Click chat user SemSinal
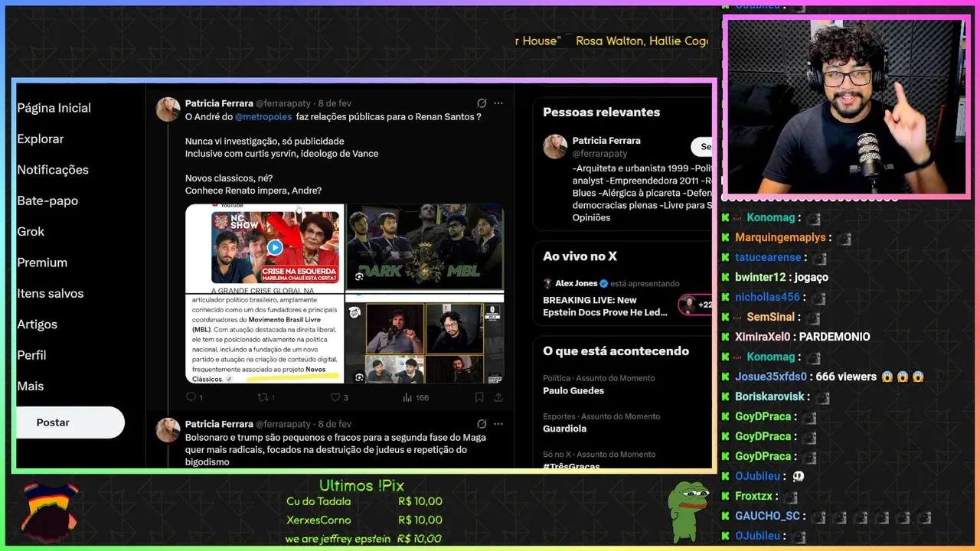This screenshot has height=551, width=980. pyautogui.click(x=770, y=317)
